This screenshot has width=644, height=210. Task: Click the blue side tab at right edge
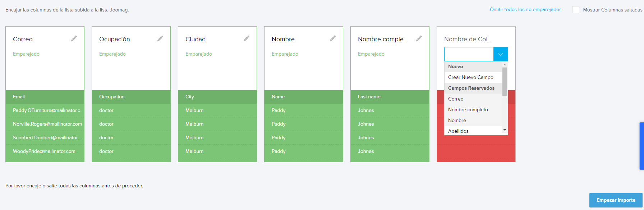click(641, 146)
